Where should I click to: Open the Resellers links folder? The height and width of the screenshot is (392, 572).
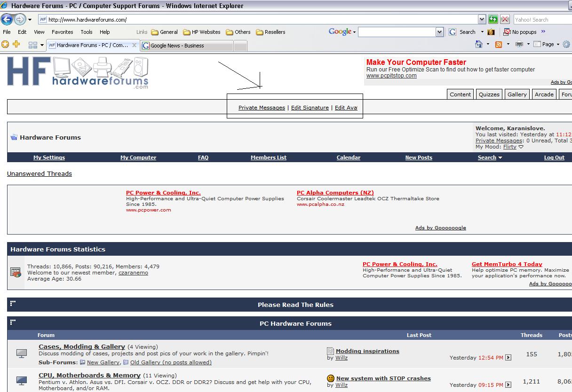270,32
